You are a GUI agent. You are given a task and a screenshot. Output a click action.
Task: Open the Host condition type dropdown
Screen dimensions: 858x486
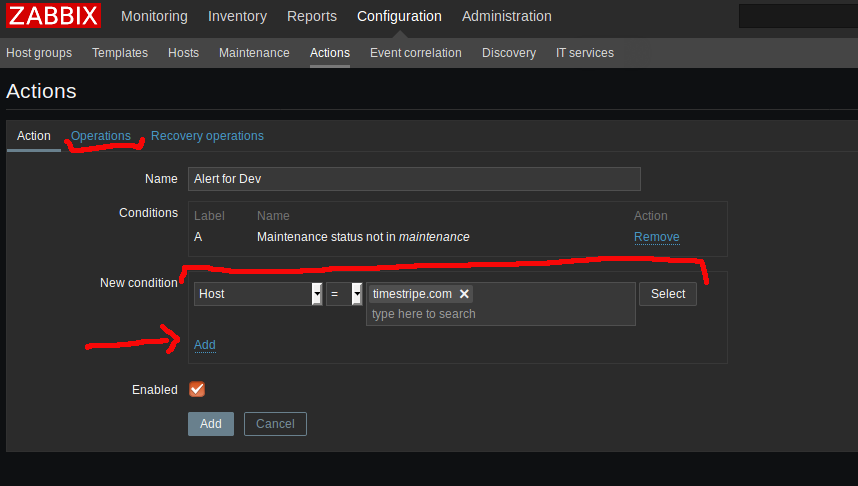click(x=258, y=294)
